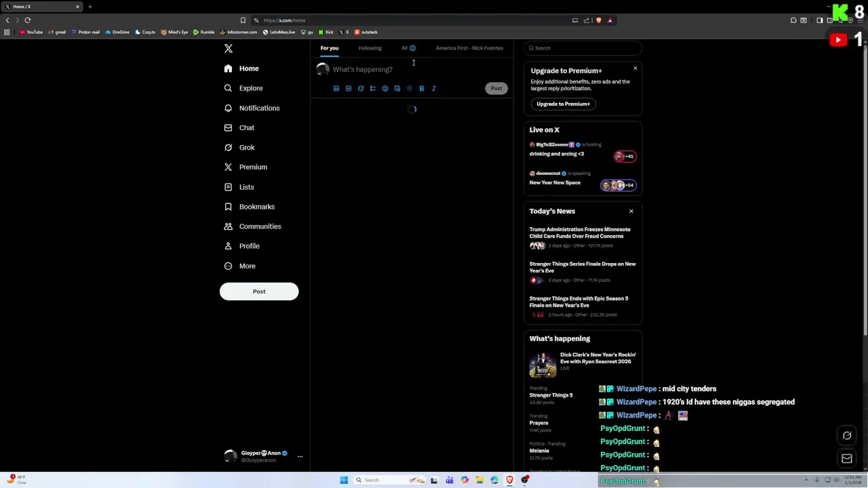Open the Brave Shields lion icon

pos(598,20)
